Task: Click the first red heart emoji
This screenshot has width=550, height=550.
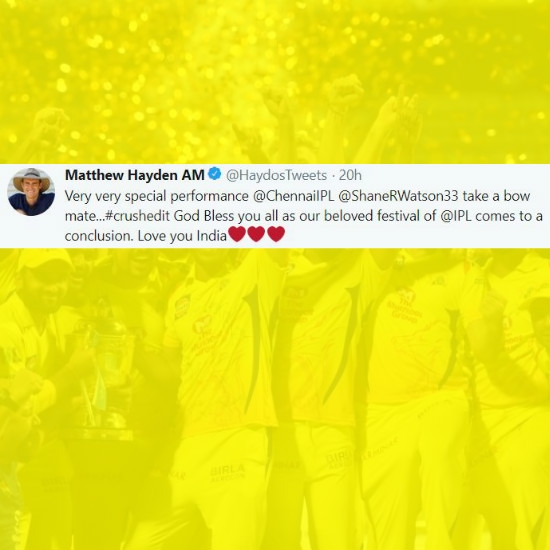Action: 237,234
